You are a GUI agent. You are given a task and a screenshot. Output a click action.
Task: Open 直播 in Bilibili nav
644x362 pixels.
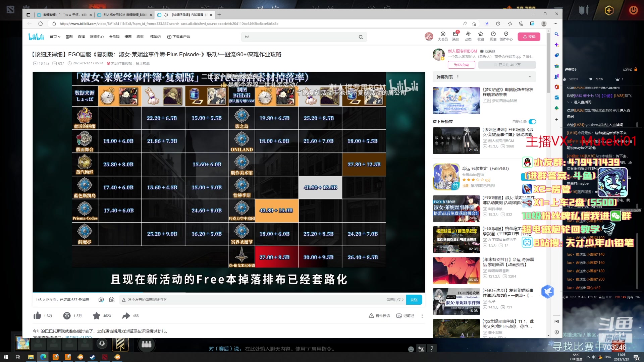point(81,37)
